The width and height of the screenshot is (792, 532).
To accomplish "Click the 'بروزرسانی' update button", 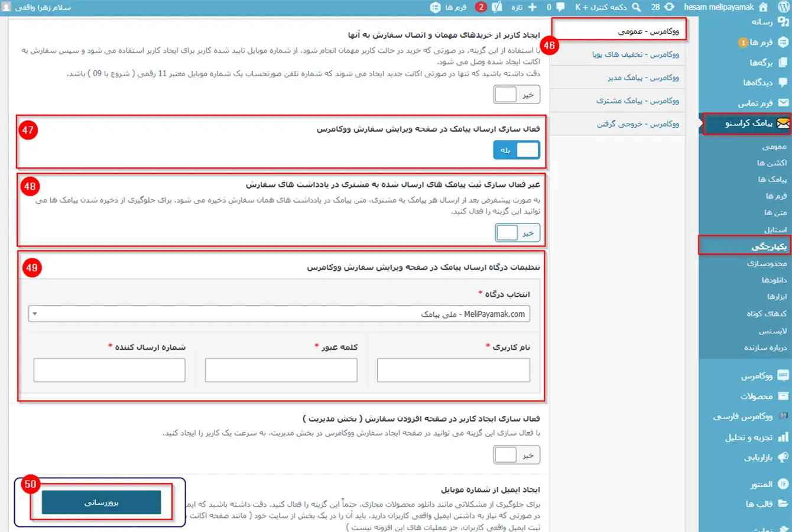I will tap(101, 502).
